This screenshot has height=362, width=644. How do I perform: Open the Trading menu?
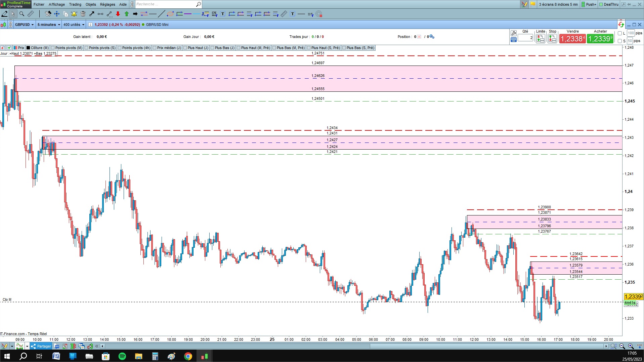75,4
